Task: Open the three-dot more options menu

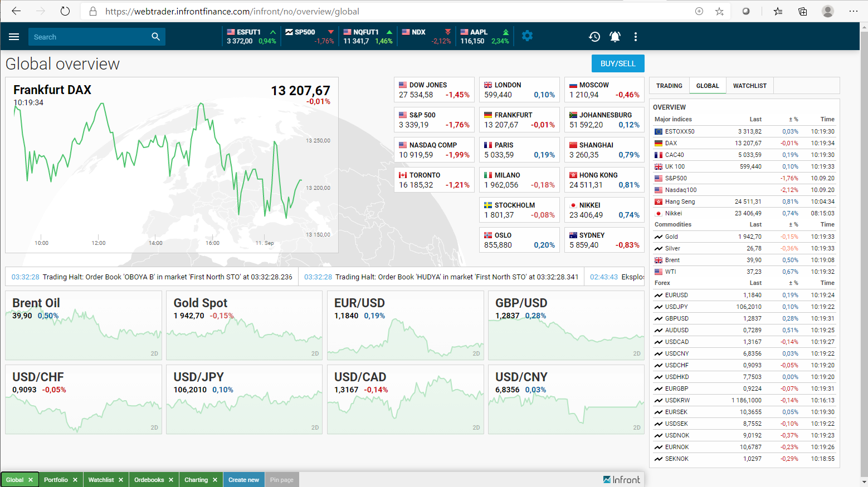Action: pyautogui.click(x=635, y=37)
